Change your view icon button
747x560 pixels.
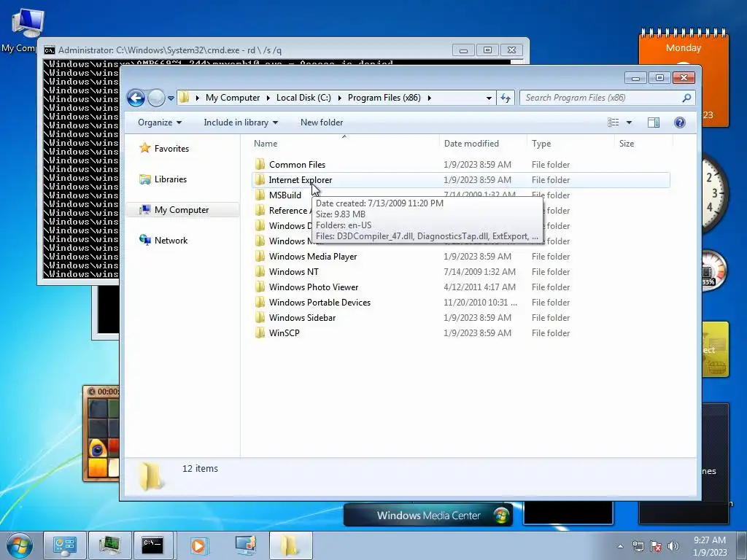(x=613, y=122)
